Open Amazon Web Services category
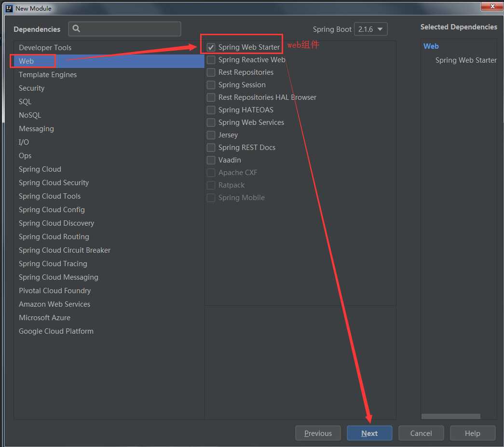The image size is (504, 447). tap(109, 304)
